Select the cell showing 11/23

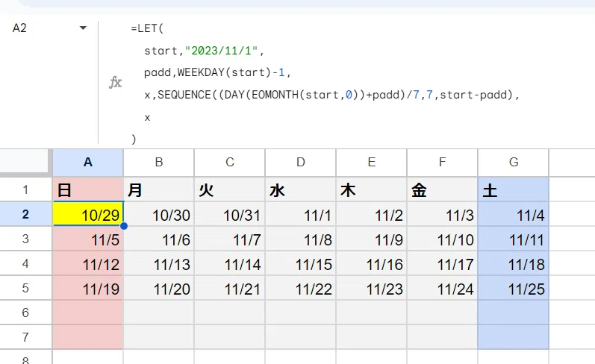pyautogui.click(x=372, y=288)
